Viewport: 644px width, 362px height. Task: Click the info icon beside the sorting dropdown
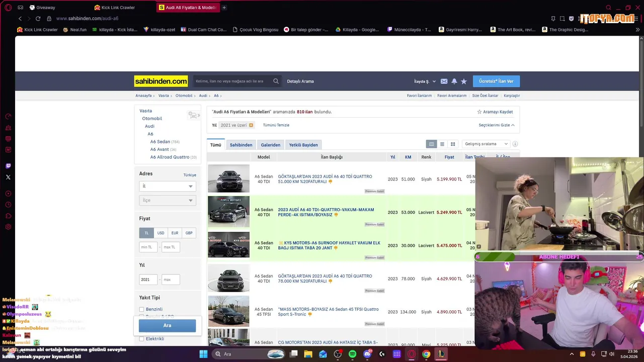click(515, 144)
